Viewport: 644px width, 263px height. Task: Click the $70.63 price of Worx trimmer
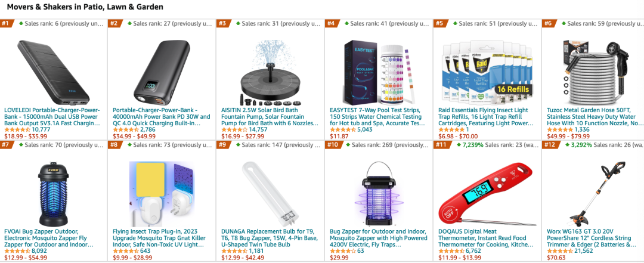pyautogui.click(x=556, y=258)
